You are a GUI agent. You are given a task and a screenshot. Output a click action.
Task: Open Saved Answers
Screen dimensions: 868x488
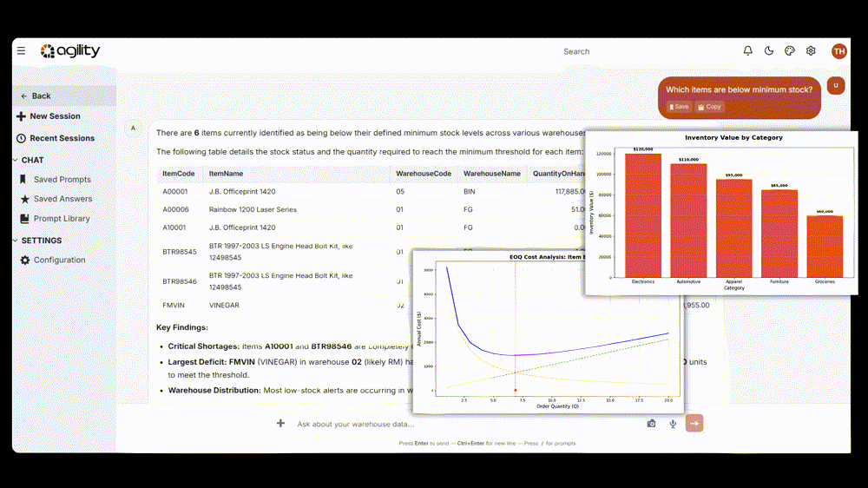pyautogui.click(x=56, y=199)
